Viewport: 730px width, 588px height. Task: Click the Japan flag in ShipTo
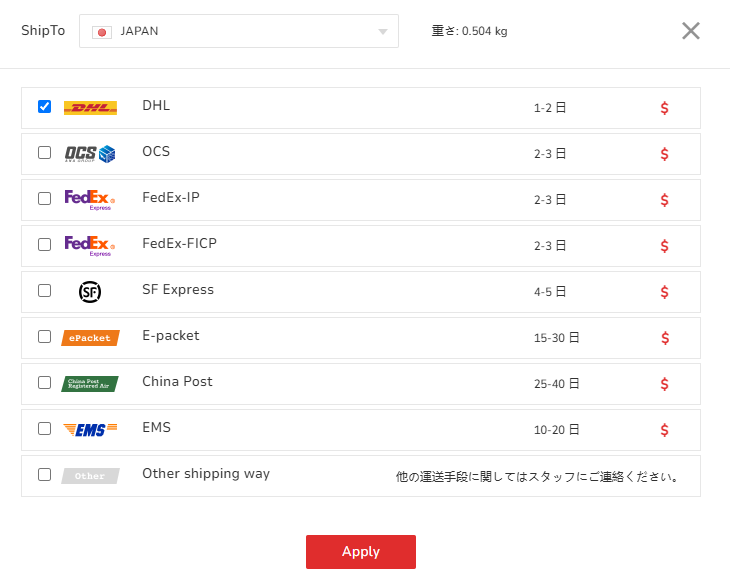[x=101, y=32]
